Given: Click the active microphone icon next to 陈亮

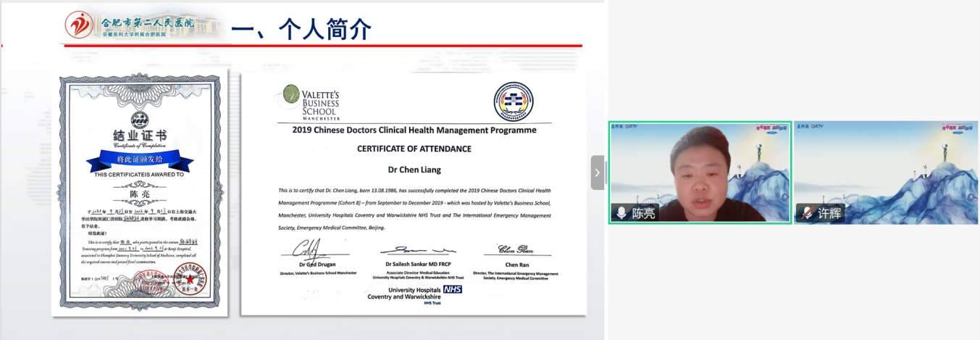Looking at the screenshot, I should [x=621, y=213].
